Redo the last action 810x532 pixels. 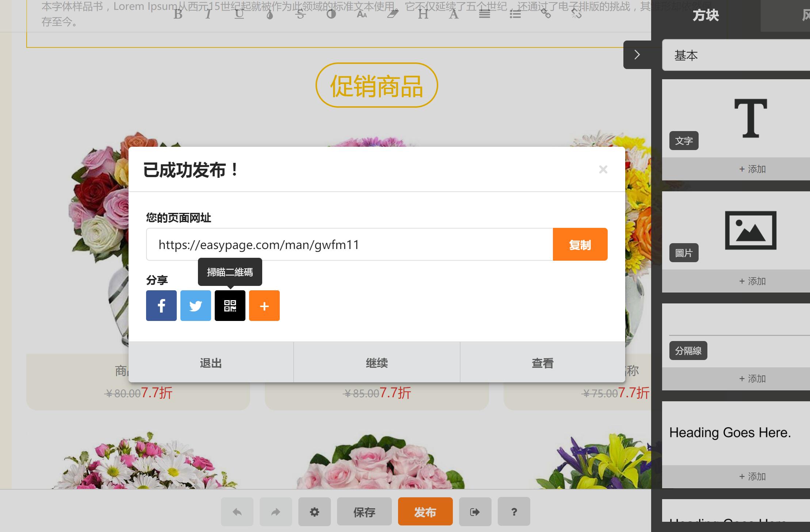pyautogui.click(x=276, y=512)
